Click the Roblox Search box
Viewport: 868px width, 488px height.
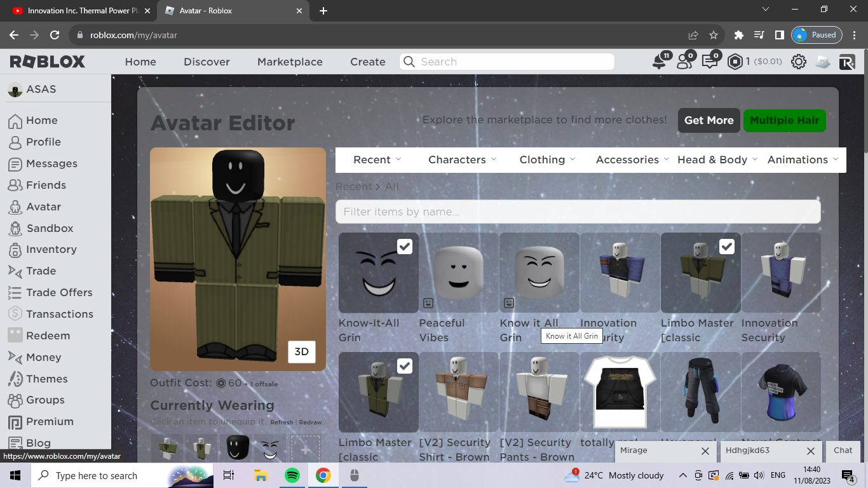point(507,62)
